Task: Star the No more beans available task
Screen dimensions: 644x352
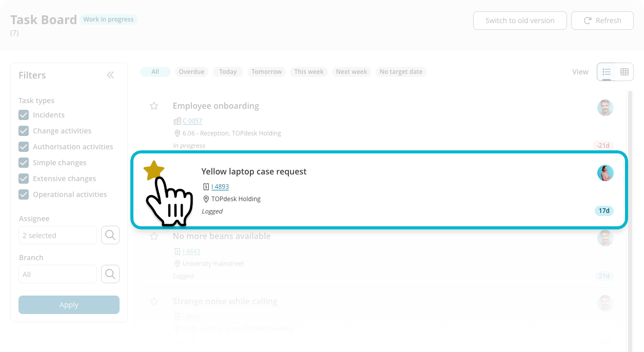Action: pyautogui.click(x=153, y=237)
